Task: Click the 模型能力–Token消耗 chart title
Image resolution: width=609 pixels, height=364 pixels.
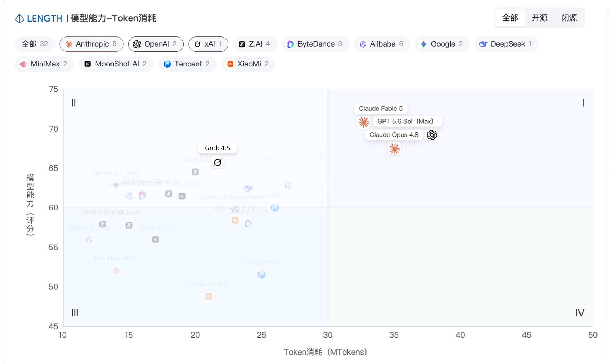Action: pyautogui.click(x=113, y=18)
